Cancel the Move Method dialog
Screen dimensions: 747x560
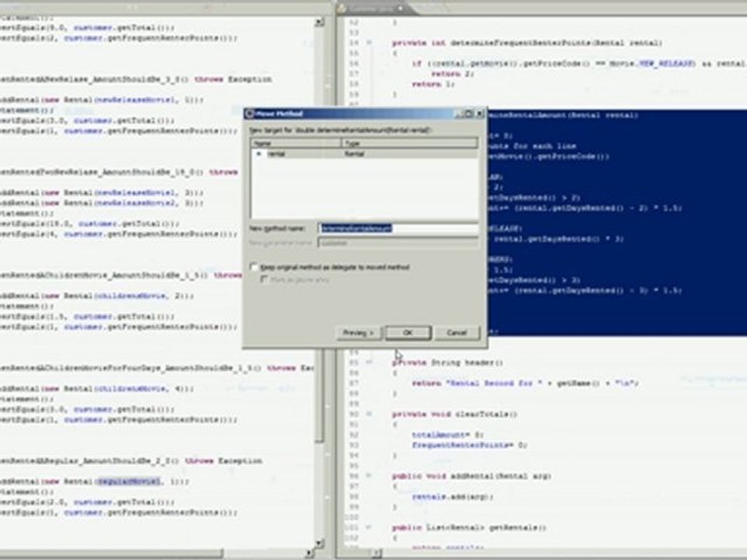coord(457,333)
